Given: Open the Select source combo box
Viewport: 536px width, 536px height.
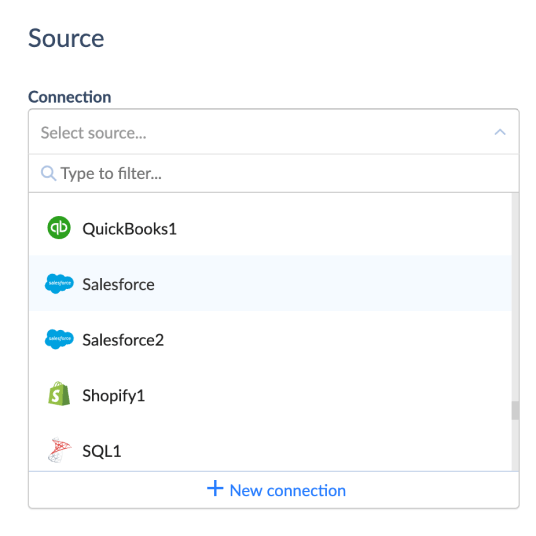Looking at the screenshot, I should (274, 132).
